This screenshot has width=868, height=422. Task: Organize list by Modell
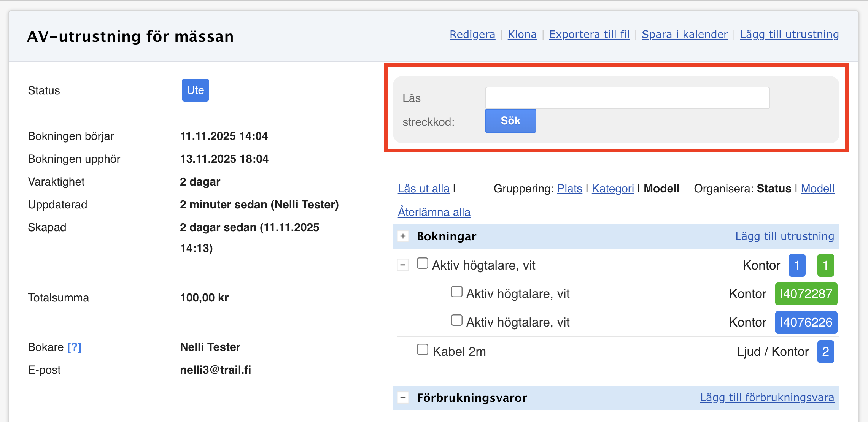(817, 189)
